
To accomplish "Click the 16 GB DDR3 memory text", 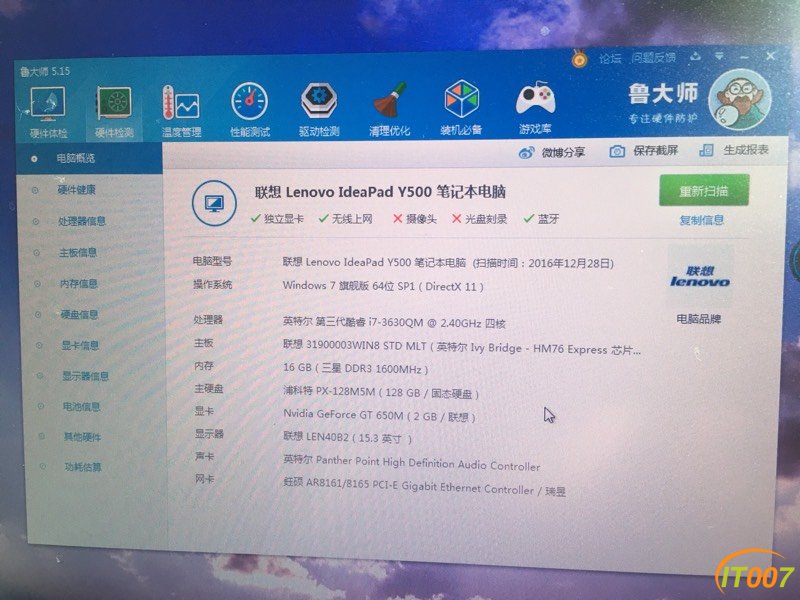I will (356, 368).
